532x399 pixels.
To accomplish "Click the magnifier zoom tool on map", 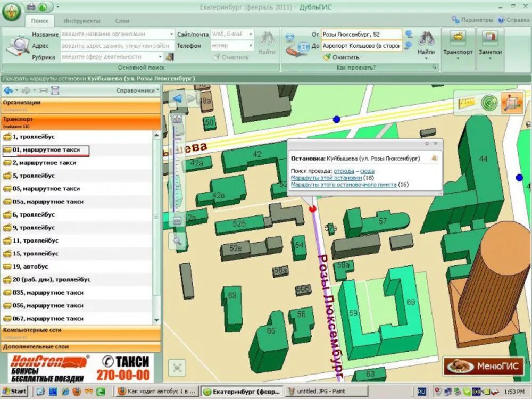I will click(177, 241).
